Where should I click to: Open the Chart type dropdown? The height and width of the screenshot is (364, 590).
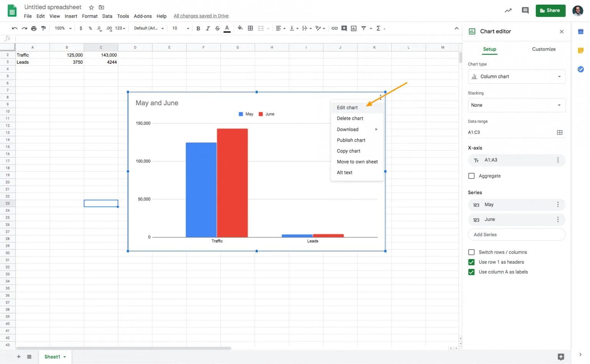(x=517, y=76)
